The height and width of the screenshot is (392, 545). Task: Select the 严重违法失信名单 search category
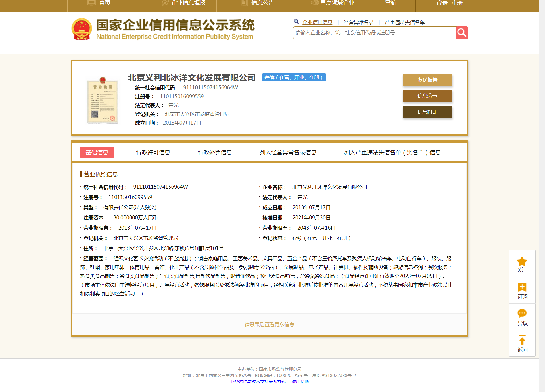[x=405, y=22]
